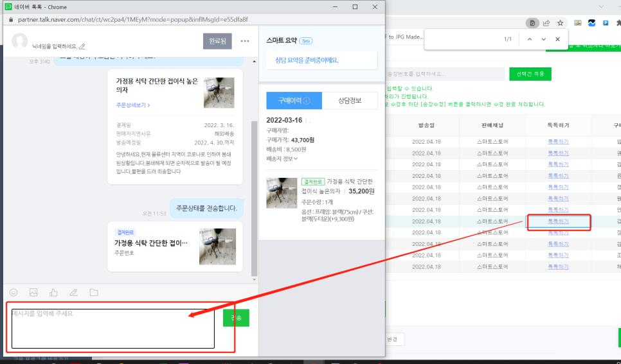The height and width of the screenshot is (364, 621).
Task: Expand 배송지 정보 details
Action: coord(282,159)
